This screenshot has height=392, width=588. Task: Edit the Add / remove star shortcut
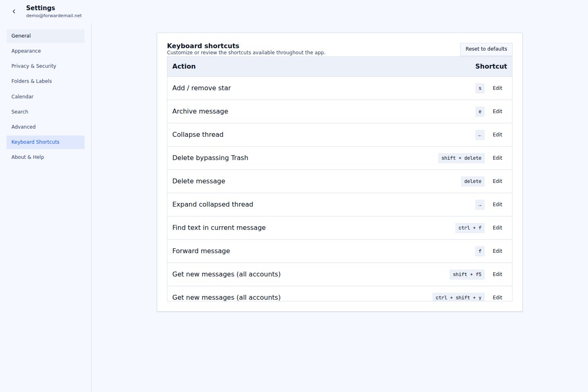497,88
